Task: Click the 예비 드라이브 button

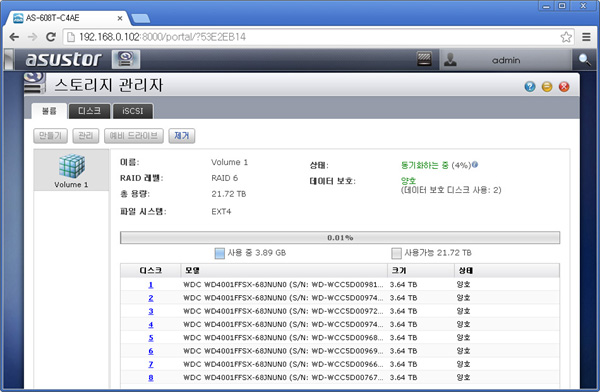Action: point(134,136)
